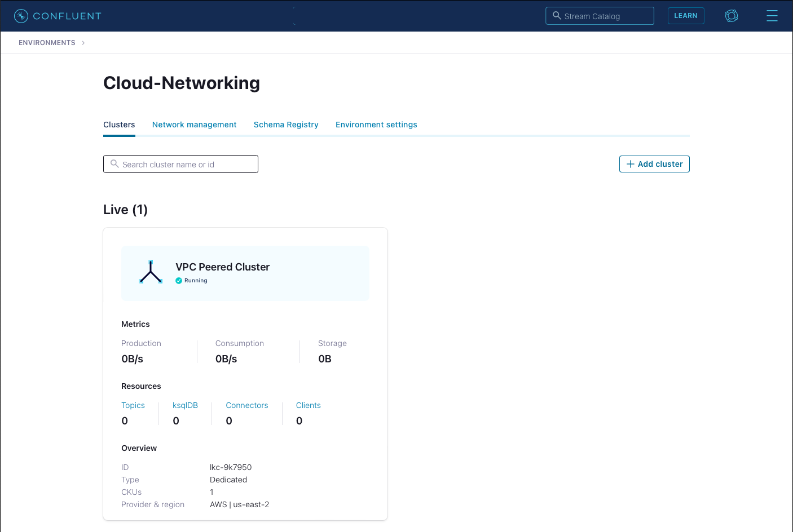Click the Consumption 0B/s metric value
This screenshot has width=793, height=532.
point(226,359)
